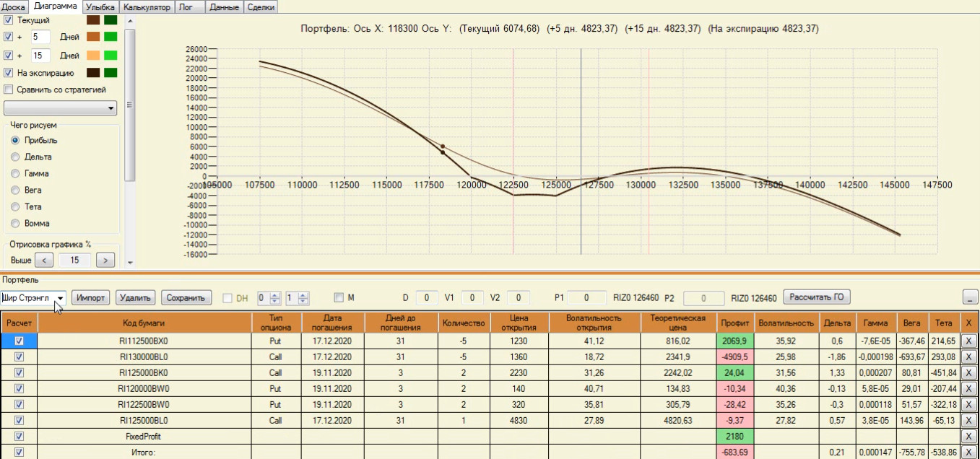Click the Профит column header

pyautogui.click(x=734, y=323)
